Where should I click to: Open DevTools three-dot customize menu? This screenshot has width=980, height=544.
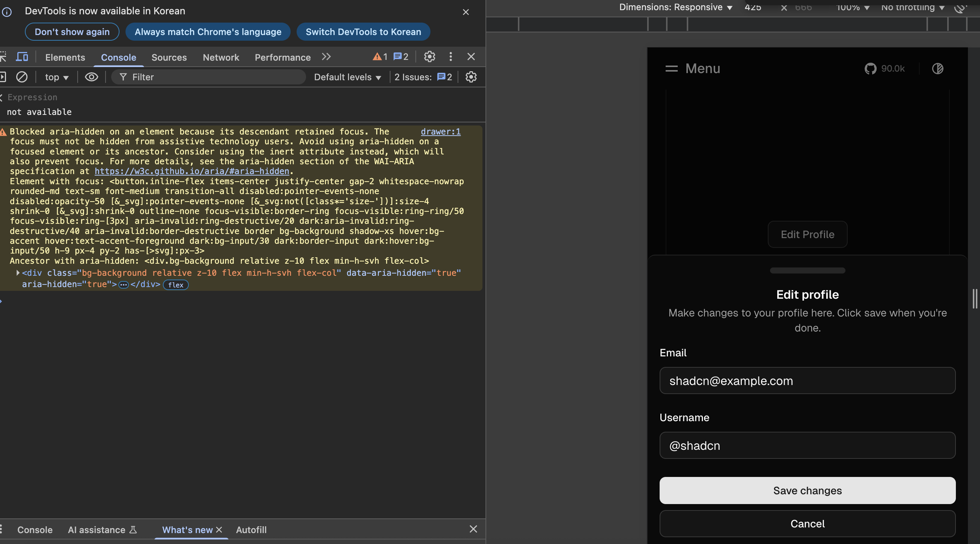coord(451,57)
